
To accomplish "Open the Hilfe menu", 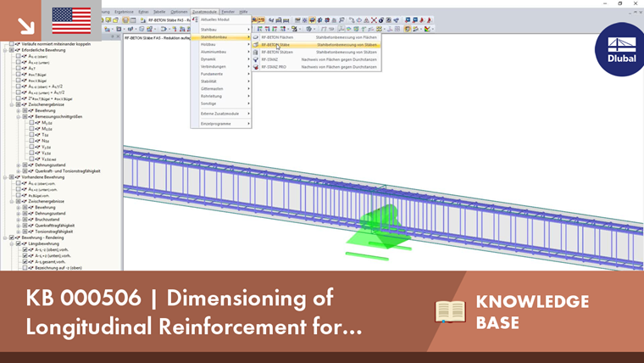I will click(x=243, y=12).
